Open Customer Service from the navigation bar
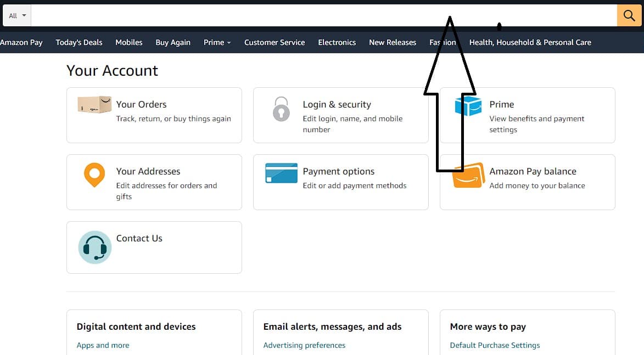 [275, 42]
